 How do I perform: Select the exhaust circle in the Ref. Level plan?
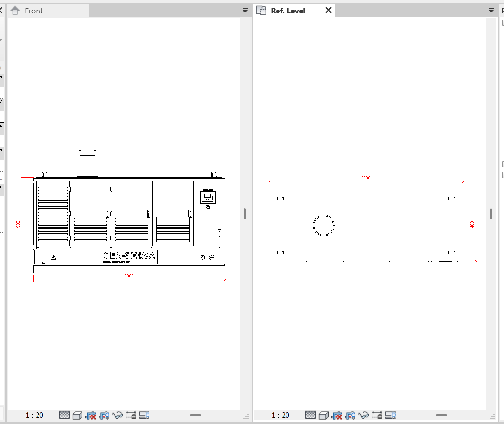point(324,225)
